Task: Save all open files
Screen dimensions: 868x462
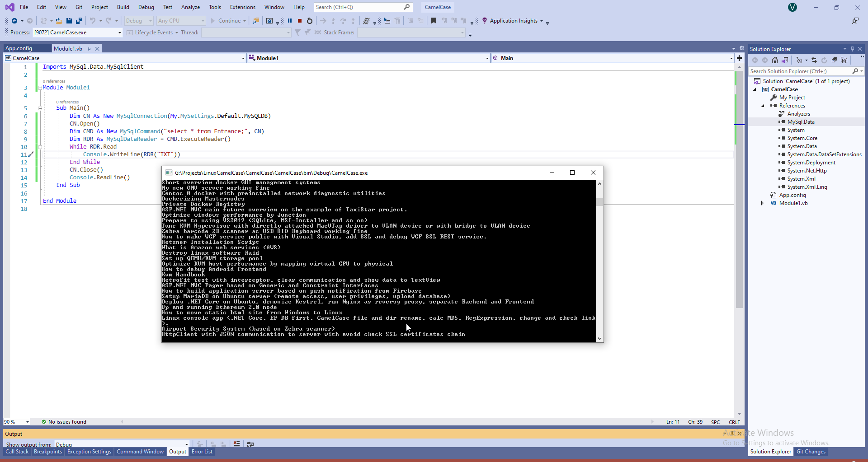Action: point(79,21)
